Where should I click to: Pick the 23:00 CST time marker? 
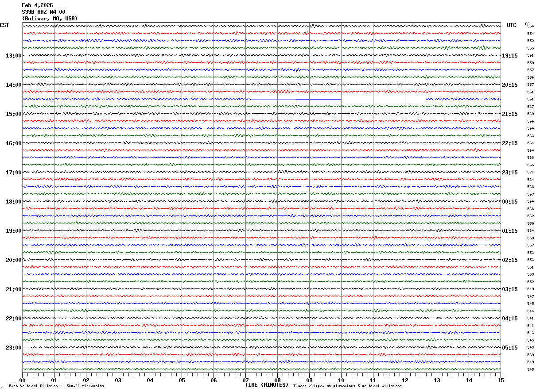pos(13,348)
